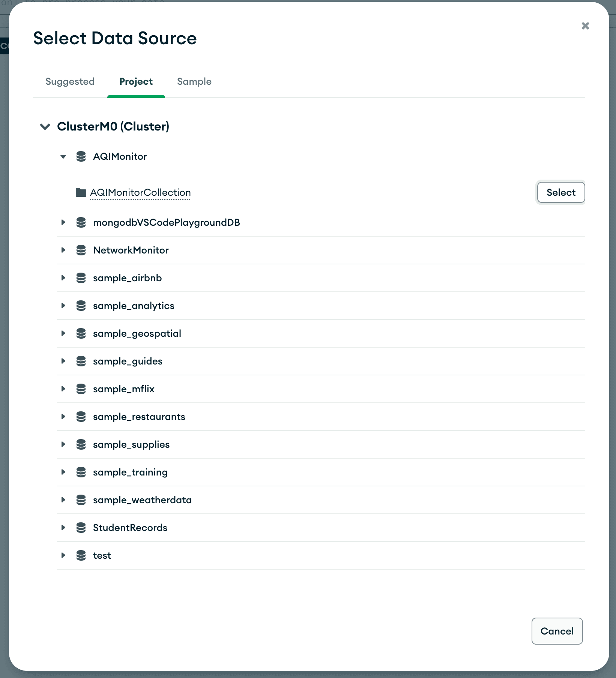Click the AQIMonitor database icon
The width and height of the screenshot is (616, 678).
click(x=81, y=156)
